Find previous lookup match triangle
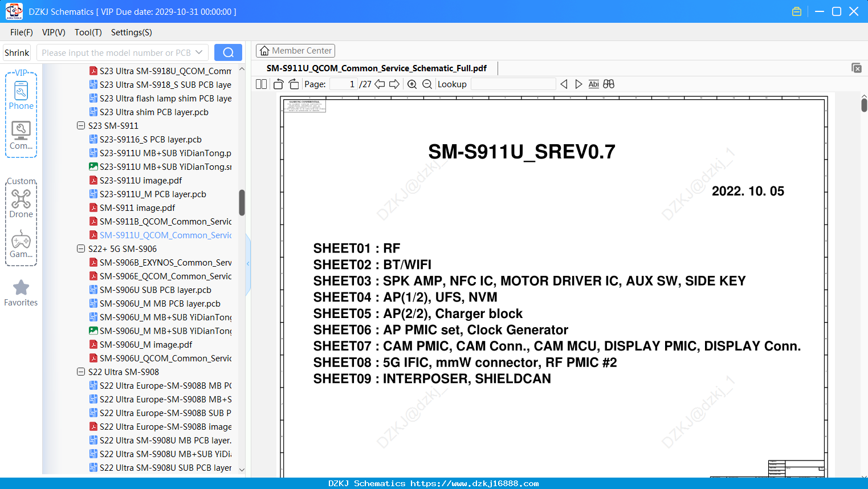This screenshot has width=868, height=489. coord(564,84)
